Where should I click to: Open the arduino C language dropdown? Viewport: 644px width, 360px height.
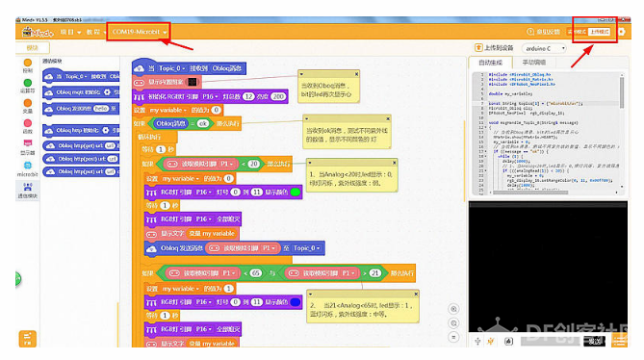544,48
